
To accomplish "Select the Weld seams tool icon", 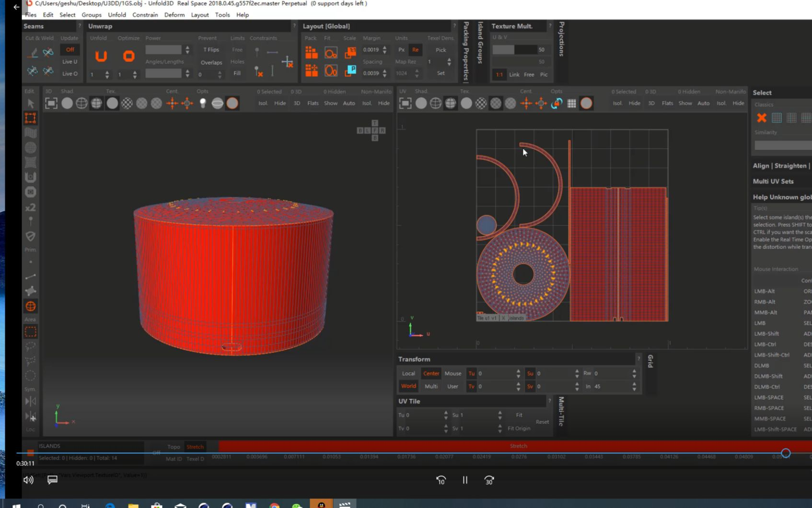I will [x=48, y=52].
